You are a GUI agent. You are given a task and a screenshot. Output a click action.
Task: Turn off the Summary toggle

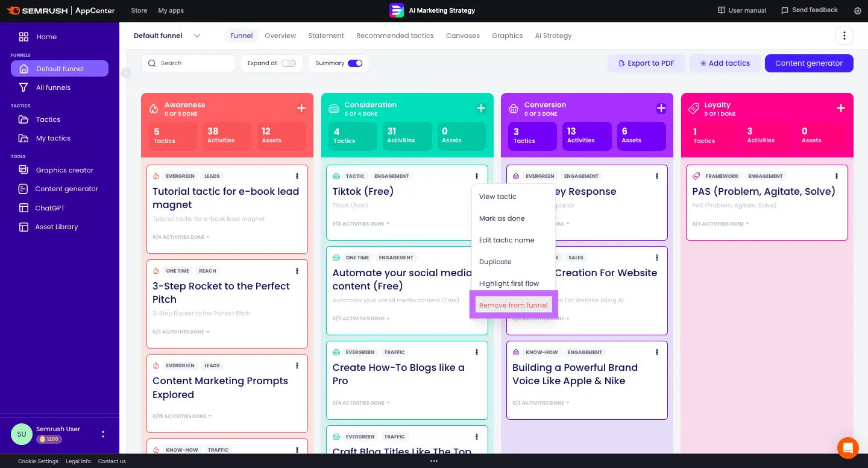coord(355,63)
